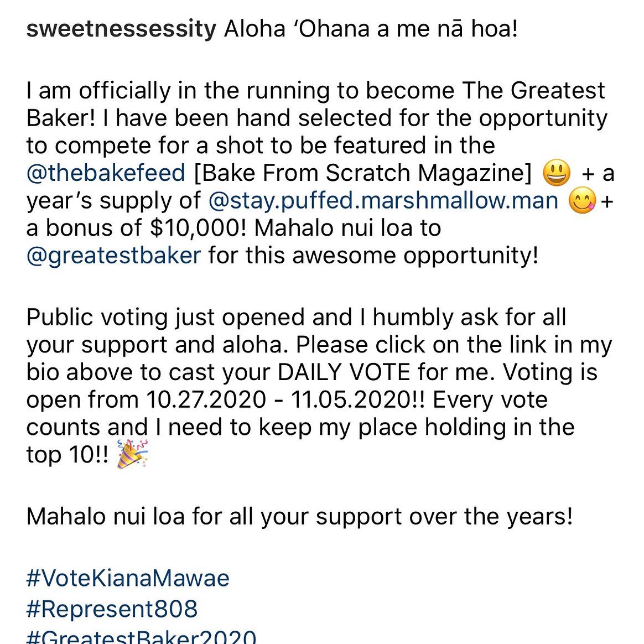
Task: Click the yummy tongue-out face emoji
Action: tap(582, 200)
